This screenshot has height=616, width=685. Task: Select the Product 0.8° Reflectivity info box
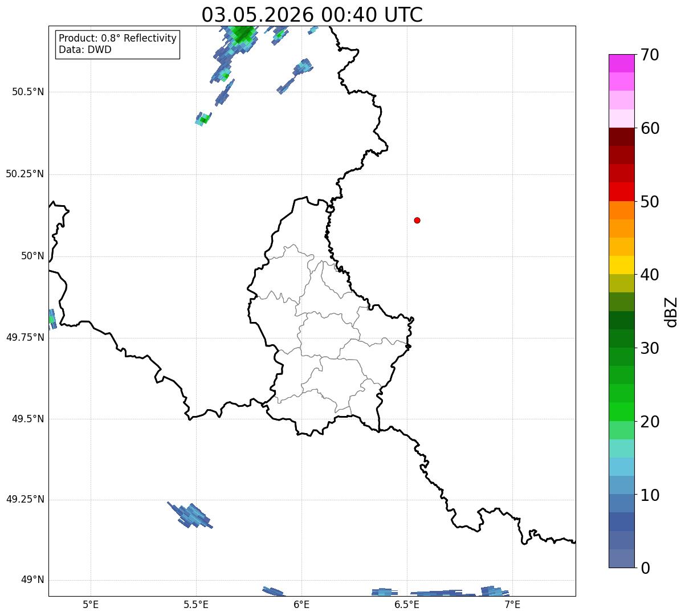tap(118, 44)
